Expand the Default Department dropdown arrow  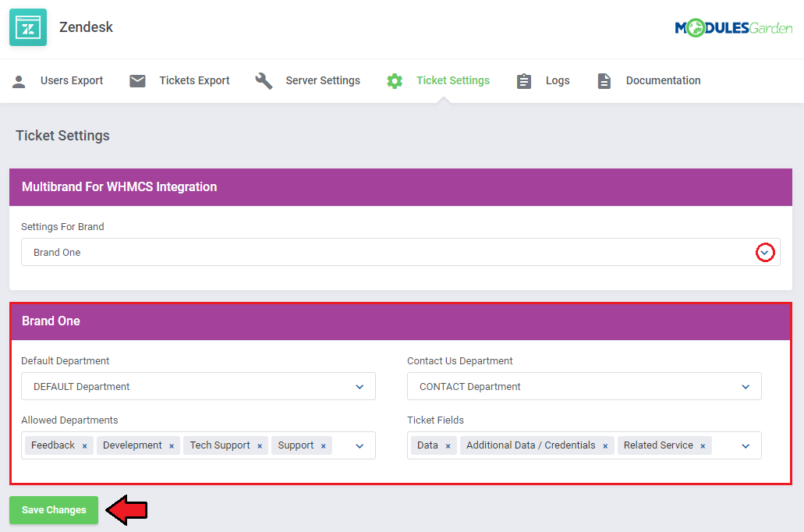[359, 387]
